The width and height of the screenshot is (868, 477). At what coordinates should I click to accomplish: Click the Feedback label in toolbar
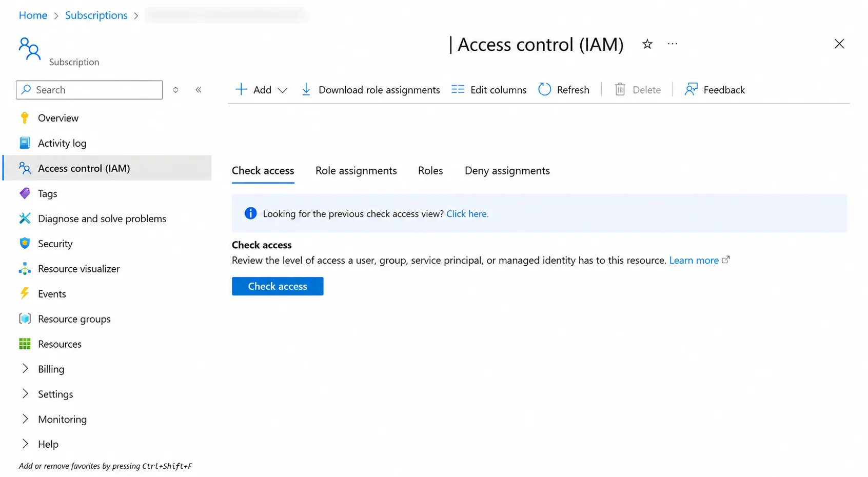(724, 90)
